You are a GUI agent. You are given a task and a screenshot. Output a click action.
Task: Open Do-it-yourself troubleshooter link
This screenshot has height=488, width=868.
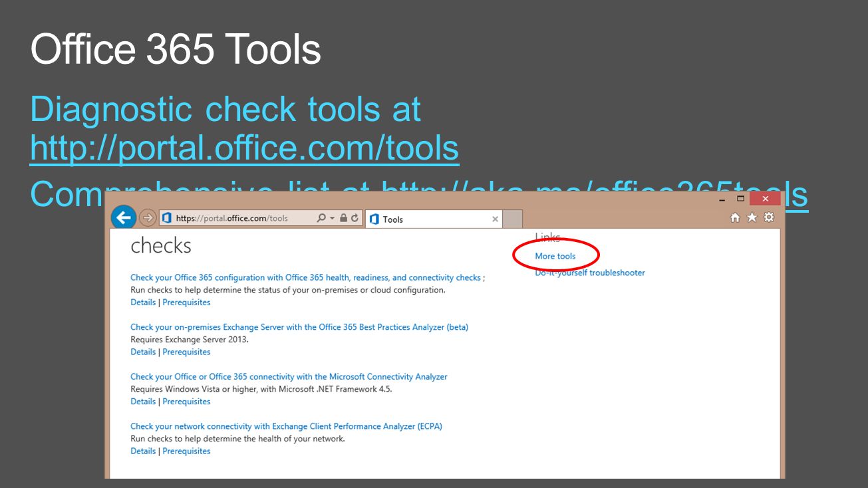[590, 273]
